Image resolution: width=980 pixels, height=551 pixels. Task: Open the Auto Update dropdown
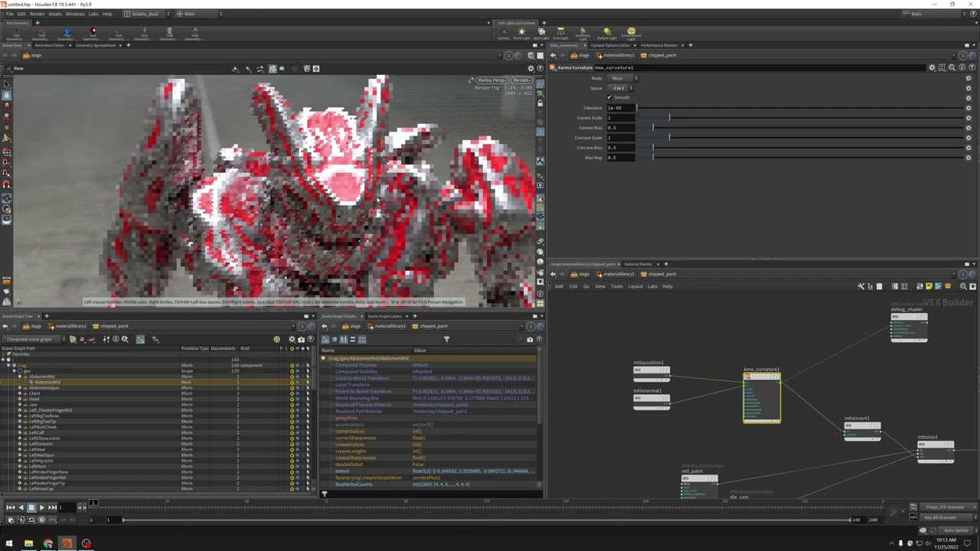[x=956, y=530]
